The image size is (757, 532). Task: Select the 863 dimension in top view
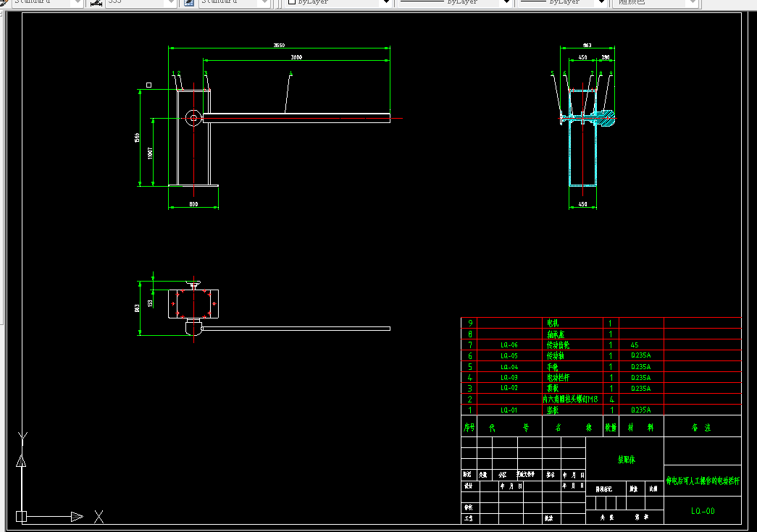137,308
